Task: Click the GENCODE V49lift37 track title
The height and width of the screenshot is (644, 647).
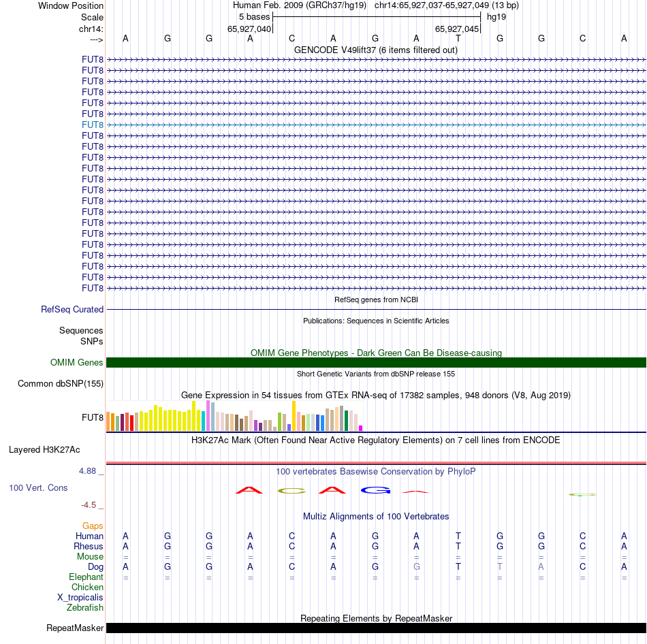Action: click(x=375, y=50)
